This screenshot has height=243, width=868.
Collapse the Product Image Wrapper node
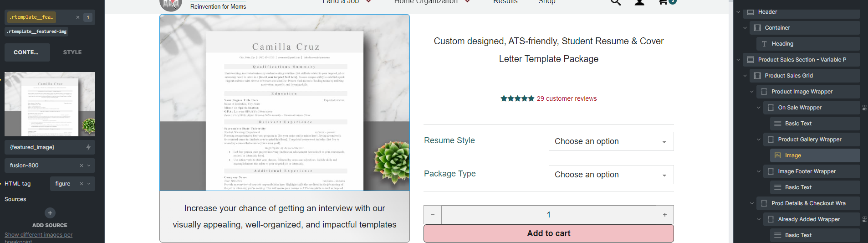[752, 92]
